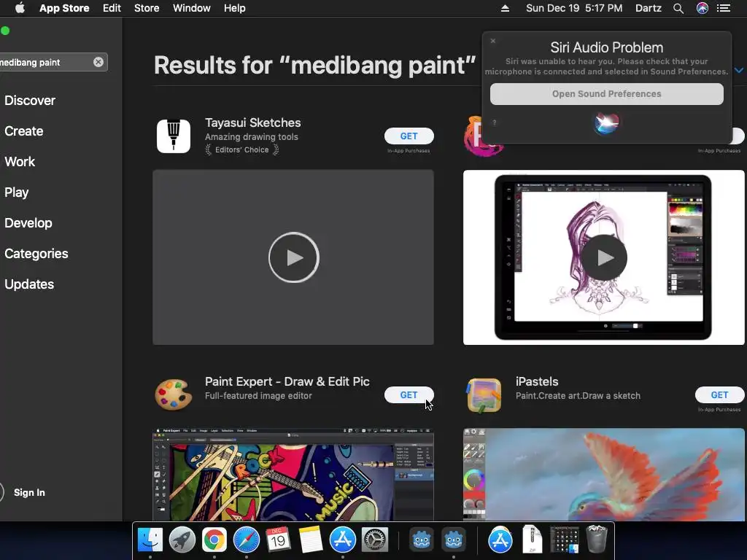
Task: Open the screenshot stack beside Trash
Action: [x=564, y=540]
